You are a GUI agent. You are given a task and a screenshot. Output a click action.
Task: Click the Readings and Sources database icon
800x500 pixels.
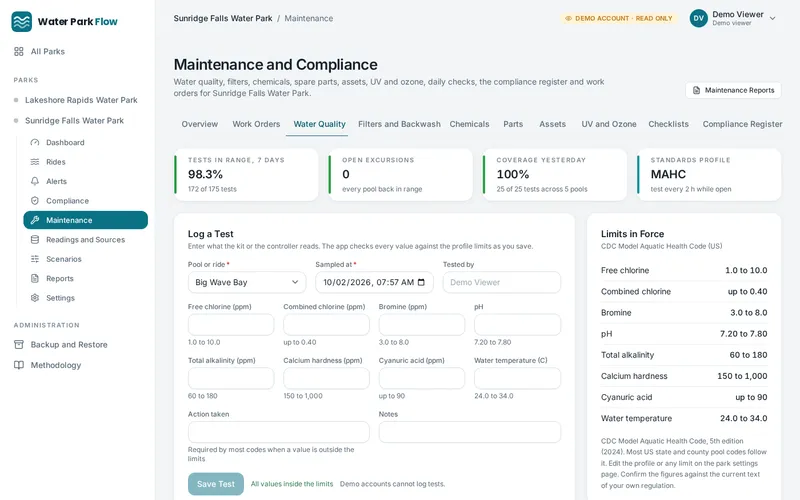pyautogui.click(x=35, y=239)
